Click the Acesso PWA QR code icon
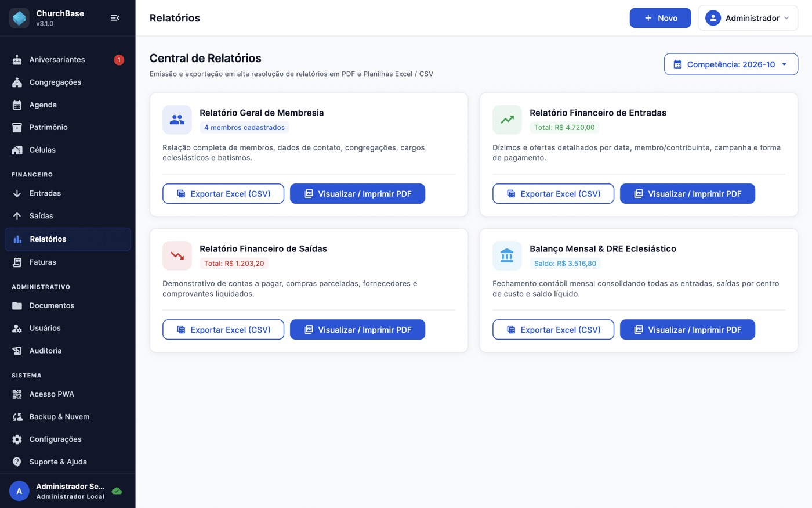 click(x=17, y=395)
